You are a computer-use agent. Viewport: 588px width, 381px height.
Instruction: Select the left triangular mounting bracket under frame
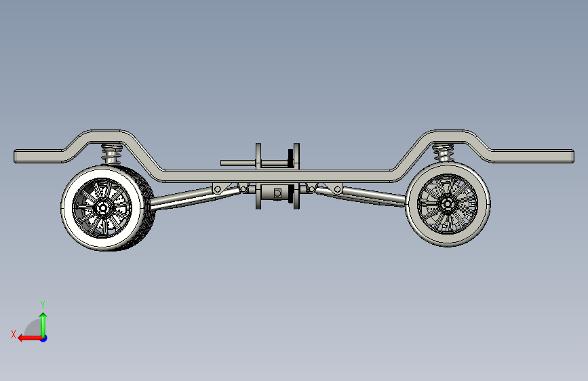coord(220,188)
